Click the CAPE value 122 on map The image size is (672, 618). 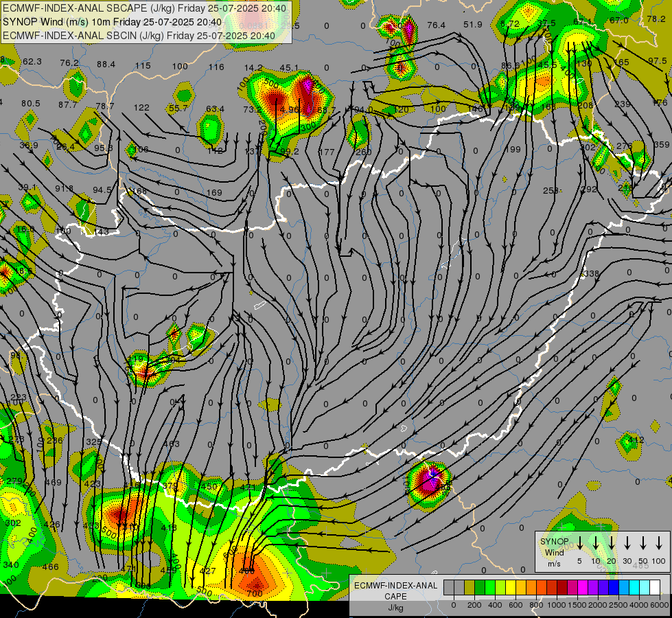coord(141,108)
